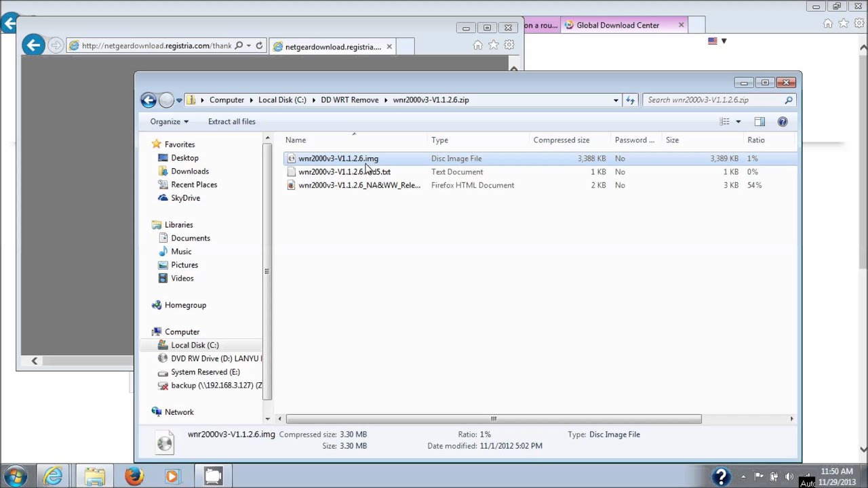Select the md5.txt text document

344,171
